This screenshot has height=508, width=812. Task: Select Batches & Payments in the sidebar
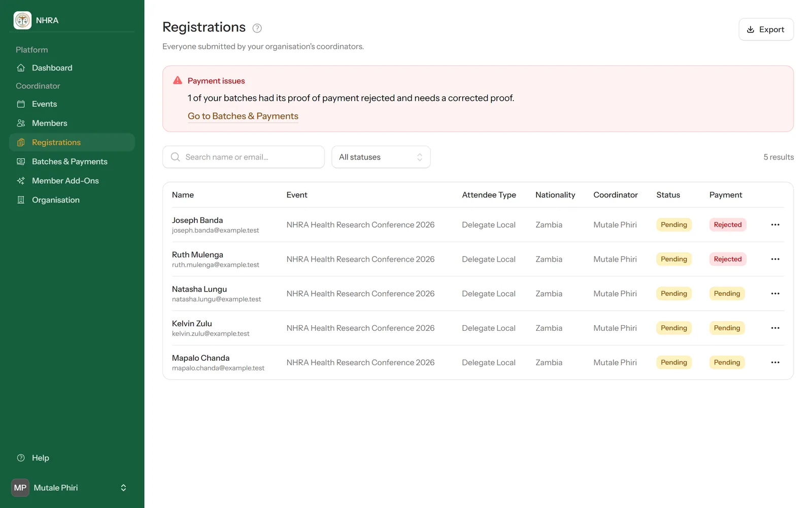pyautogui.click(x=72, y=162)
